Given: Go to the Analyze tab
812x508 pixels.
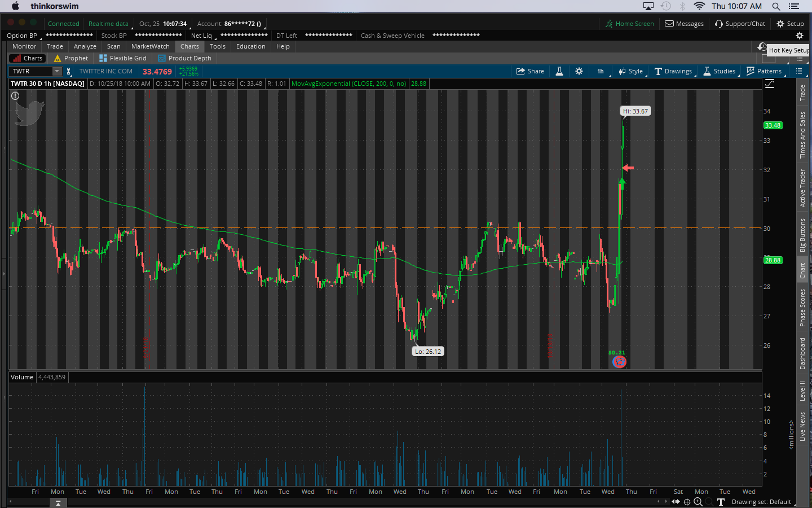Looking at the screenshot, I should pos(85,46).
